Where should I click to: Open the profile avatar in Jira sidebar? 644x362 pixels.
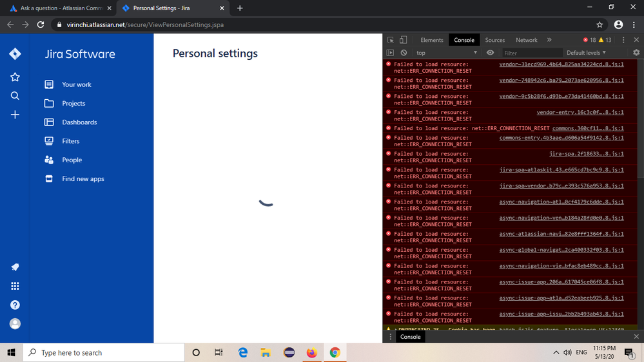coord(15,324)
